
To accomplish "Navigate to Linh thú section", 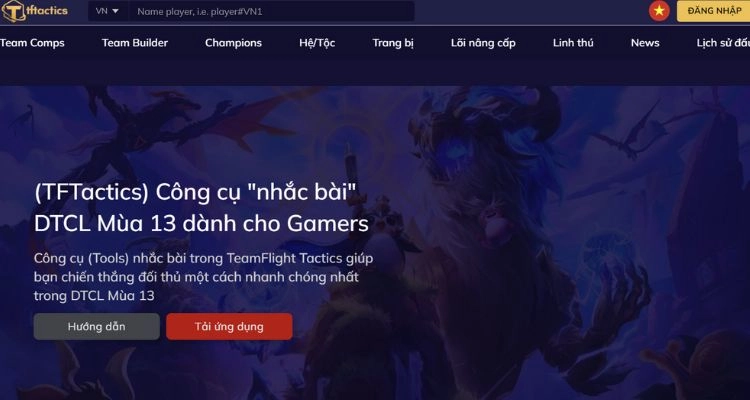I will pos(573,43).
